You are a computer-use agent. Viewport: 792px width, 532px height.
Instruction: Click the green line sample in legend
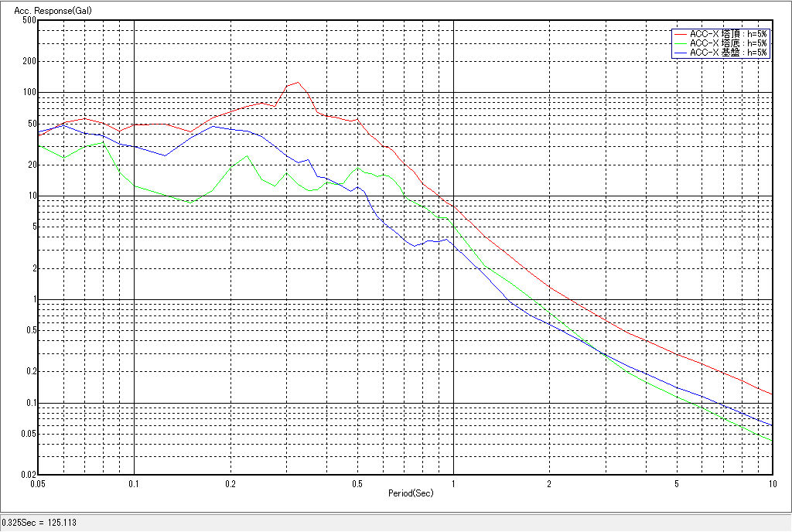[x=680, y=43]
